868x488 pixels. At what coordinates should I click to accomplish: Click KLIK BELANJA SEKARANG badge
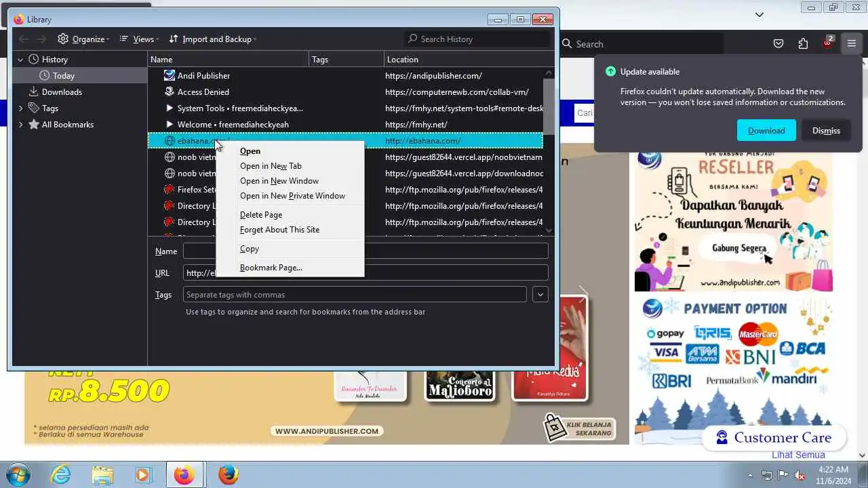[580, 427]
